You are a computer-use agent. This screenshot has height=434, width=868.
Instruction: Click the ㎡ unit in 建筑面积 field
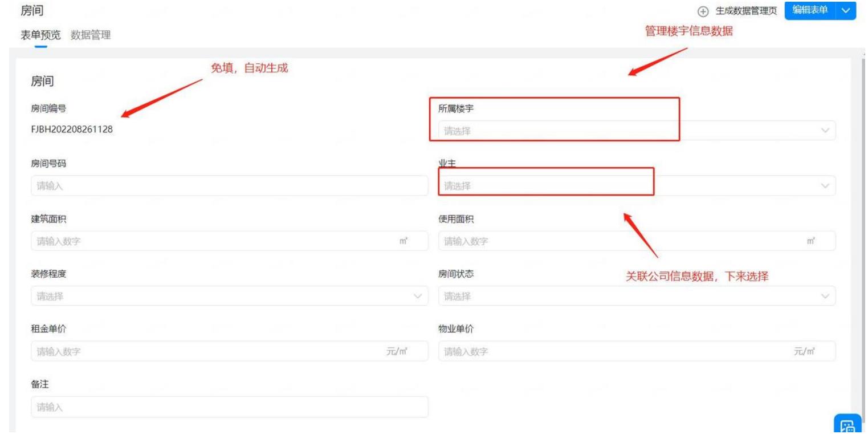(x=404, y=241)
